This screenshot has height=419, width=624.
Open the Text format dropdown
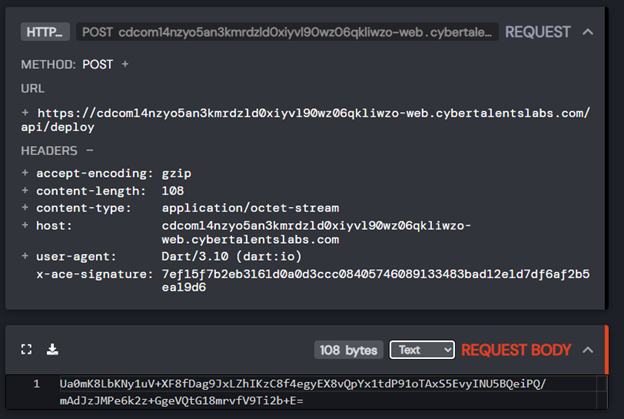tap(422, 350)
